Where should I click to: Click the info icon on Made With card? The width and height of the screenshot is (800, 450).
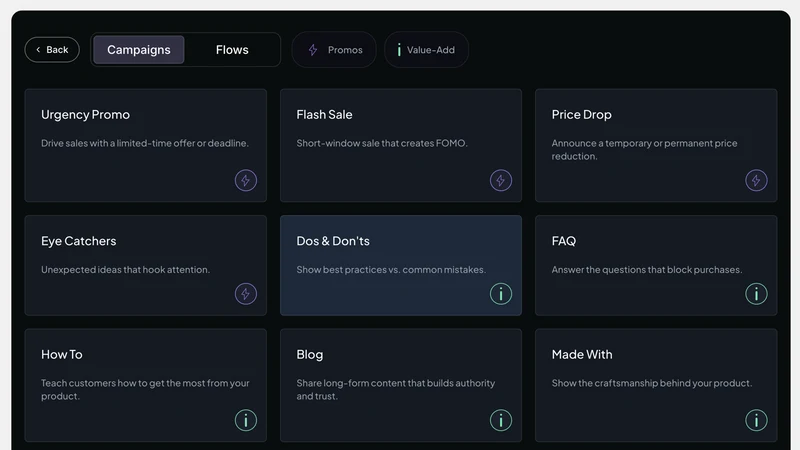[x=756, y=420]
